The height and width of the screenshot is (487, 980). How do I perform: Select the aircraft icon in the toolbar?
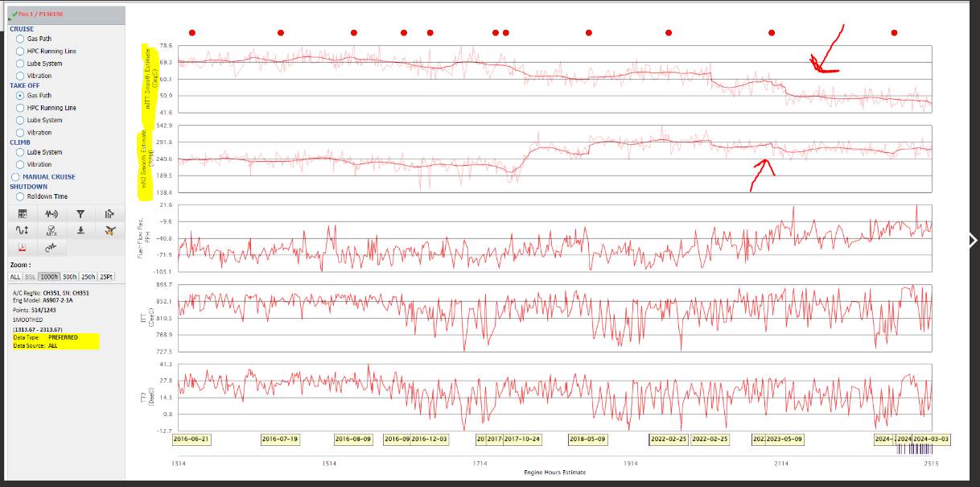[x=110, y=231]
